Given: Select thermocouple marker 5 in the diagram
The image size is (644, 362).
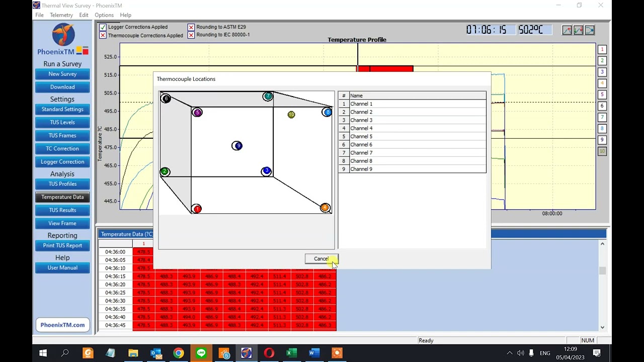Looking at the screenshot, I should (197, 113).
